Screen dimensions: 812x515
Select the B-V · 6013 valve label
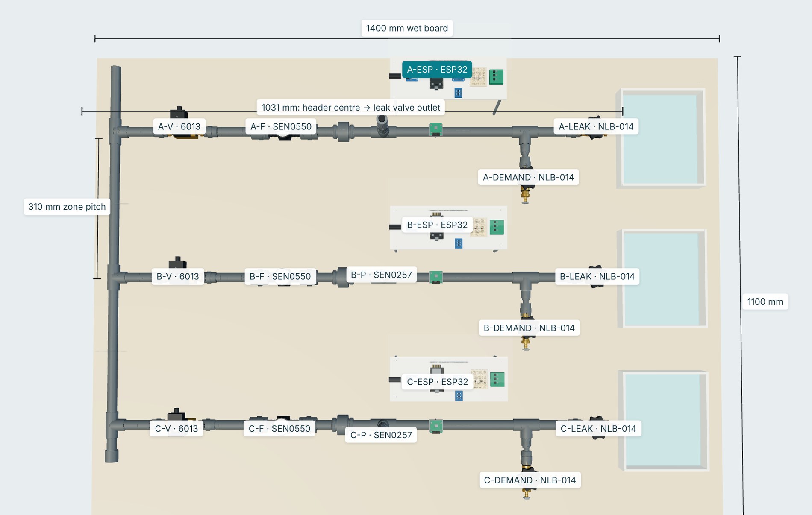coord(178,276)
